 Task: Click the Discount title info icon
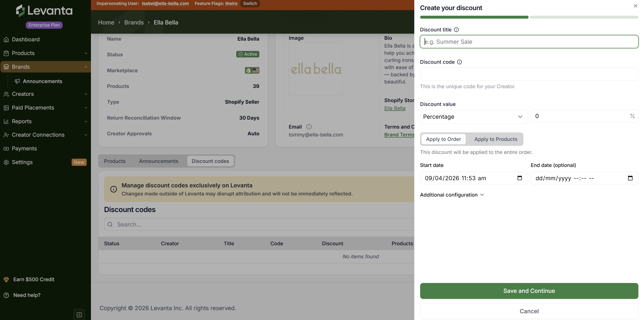pos(456,30)
